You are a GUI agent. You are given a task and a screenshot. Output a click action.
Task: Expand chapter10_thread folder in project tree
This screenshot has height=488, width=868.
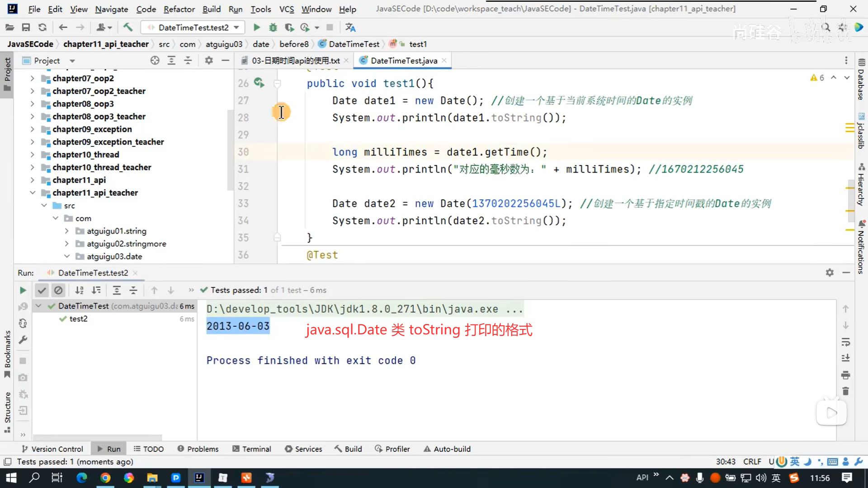click(32, 155)
